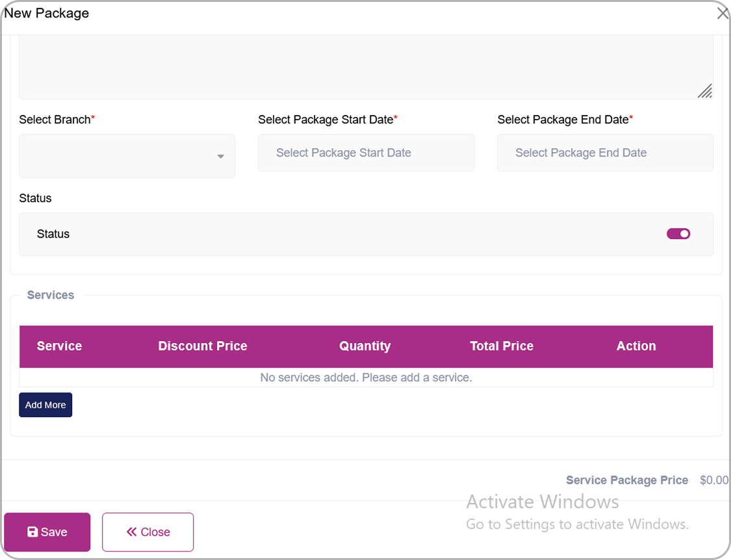The width and height of the screenshot is (731, 560).
Task: Click the Discount Price column header
Action: click(203, 346)
